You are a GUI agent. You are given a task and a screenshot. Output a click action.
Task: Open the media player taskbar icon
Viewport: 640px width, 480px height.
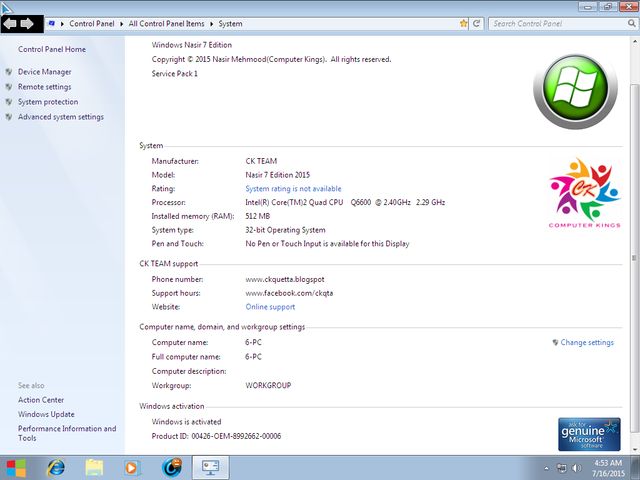point(132,468)
